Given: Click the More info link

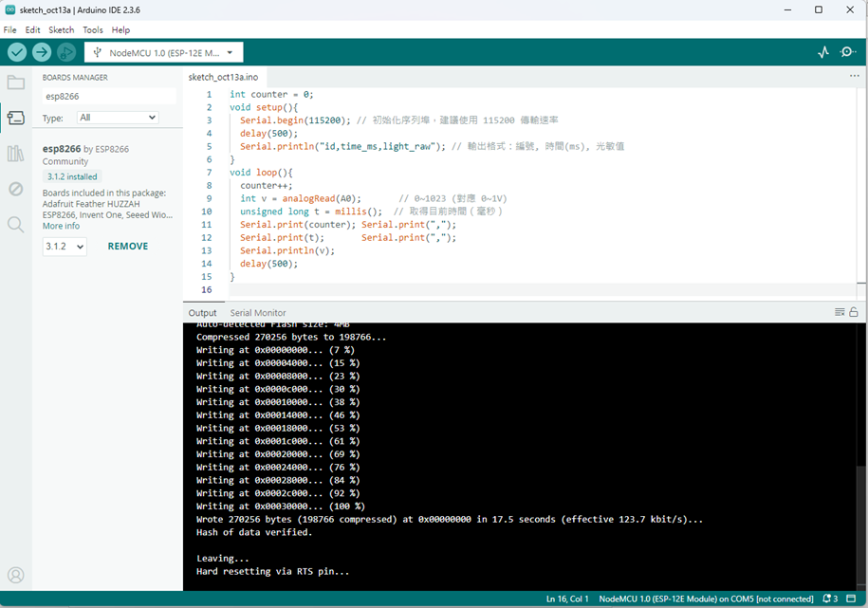Looking at the screenshot, I should point(61,226).
